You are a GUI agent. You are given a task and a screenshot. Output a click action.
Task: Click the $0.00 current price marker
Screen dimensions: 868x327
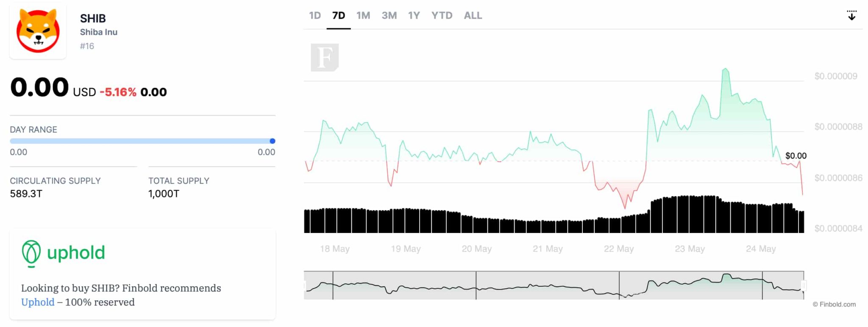pyautogui.click(x=796, y=155)
